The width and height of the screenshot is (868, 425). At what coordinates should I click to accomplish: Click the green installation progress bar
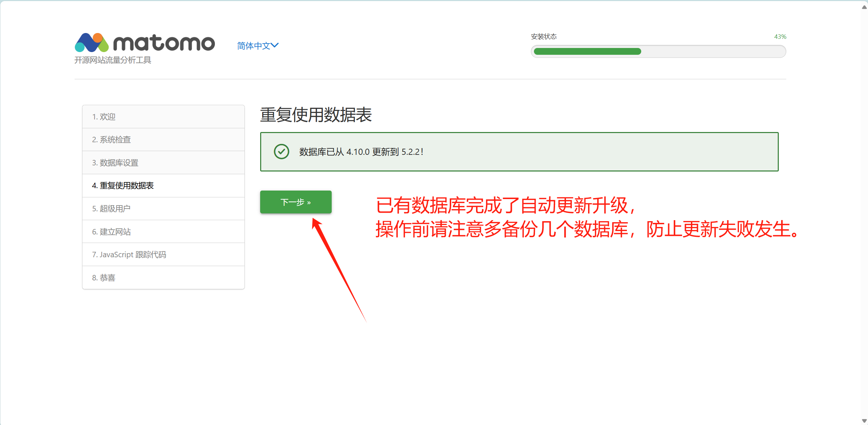[587, 52]
